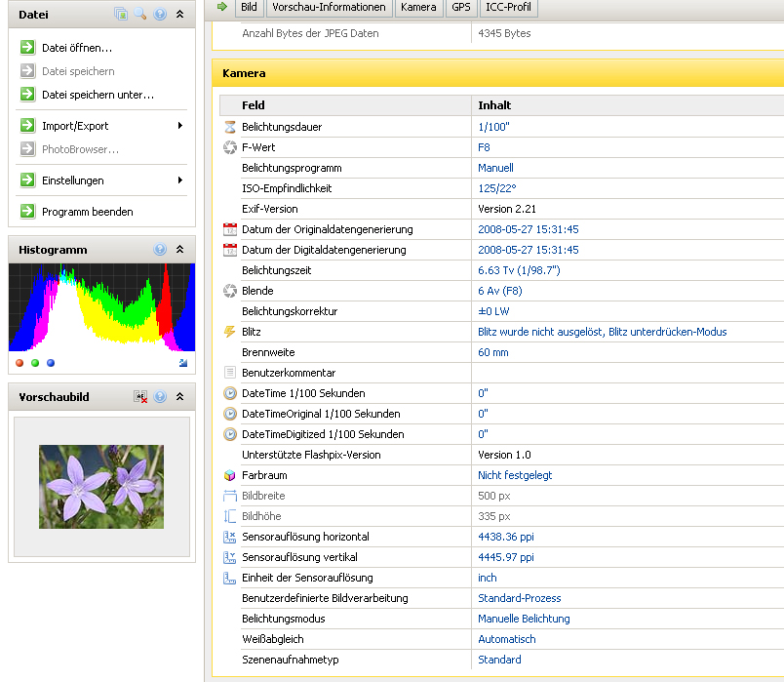Click Programm beenden to exit

pos(87,212)
